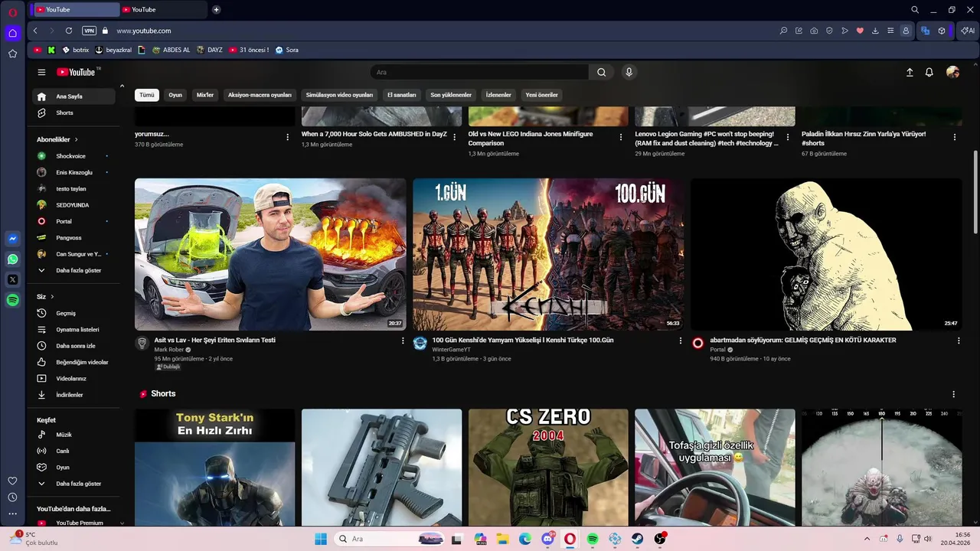Image resolution: width=980 pixels, height=551 pixels.
Task: Select the Son yüklenenler chip
Action: pyautogui.click(x=451, y=95)
